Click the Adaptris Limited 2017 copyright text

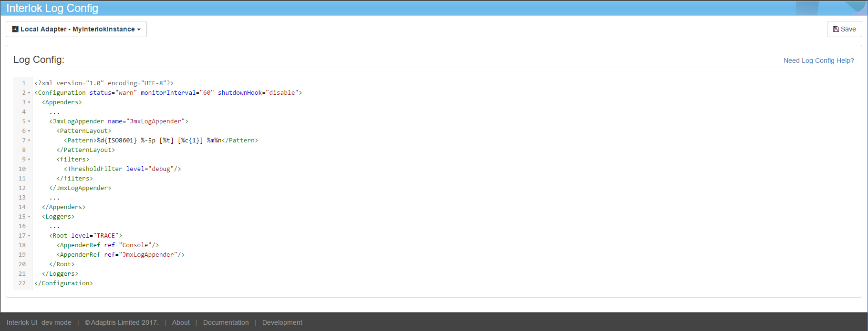pos(122,322)
